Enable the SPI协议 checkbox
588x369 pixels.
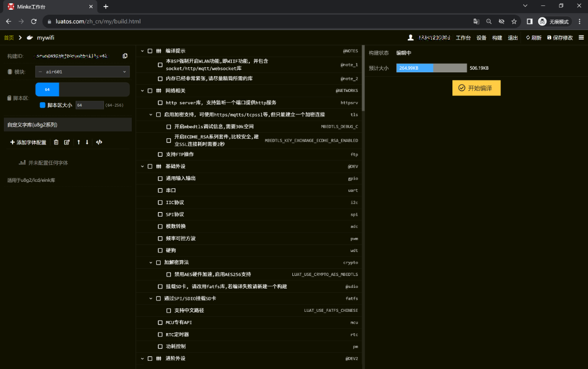click(160, 214)
